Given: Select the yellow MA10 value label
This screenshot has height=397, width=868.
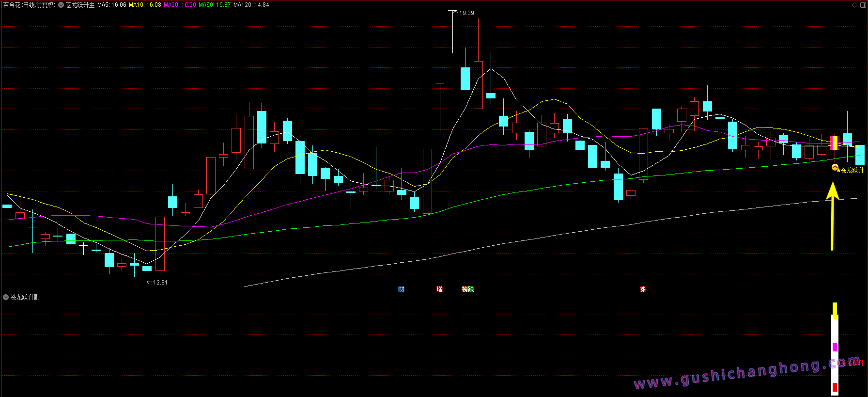Looking at the screenshot, I should click(145, 5).
